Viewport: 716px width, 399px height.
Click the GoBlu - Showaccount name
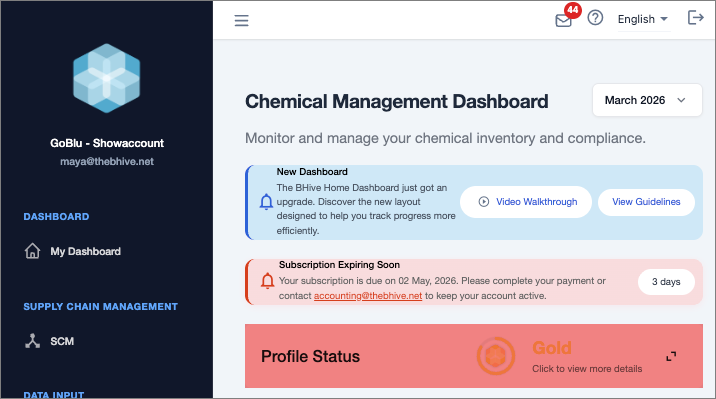click(x=107, y=143)
